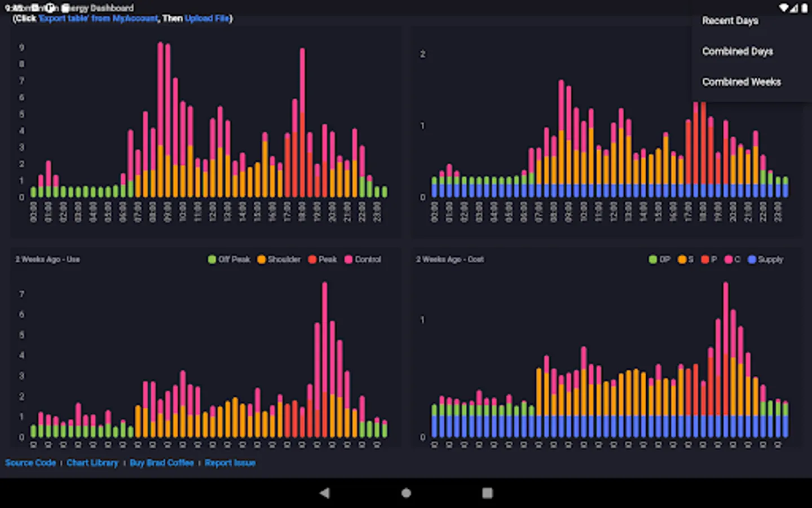Image resolution: width=812 pixels, height=508 pixels.
Task: Click the '2 Weeks Ago - Use' chart title
Action: pos(47,260)
